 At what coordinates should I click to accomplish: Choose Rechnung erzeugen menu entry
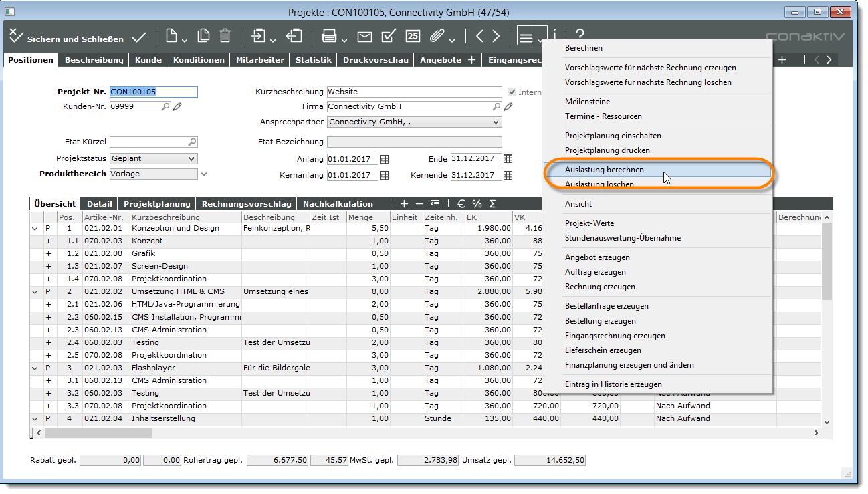(600, 287)
